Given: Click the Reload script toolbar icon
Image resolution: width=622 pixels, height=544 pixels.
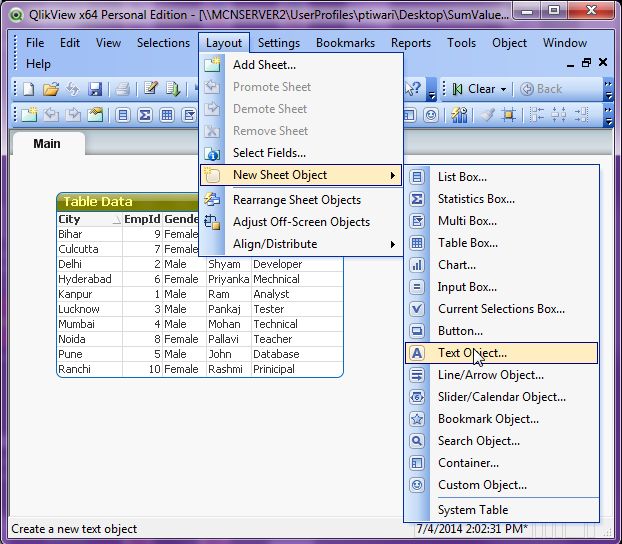Looking at the screenshot, I should point(173,89).
